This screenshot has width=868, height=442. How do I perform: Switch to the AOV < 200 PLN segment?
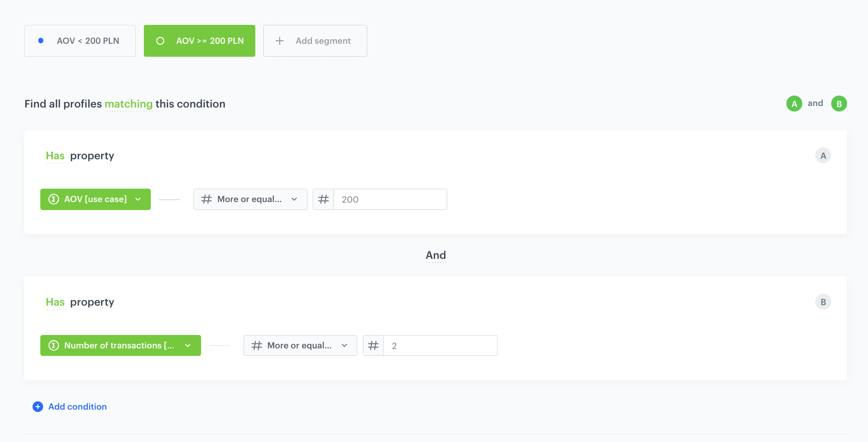(80, 41)
